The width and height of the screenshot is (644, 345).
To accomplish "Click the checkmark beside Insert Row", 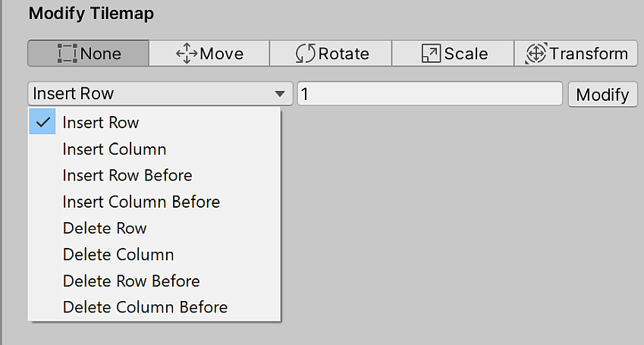I will (x=43, y=122).
